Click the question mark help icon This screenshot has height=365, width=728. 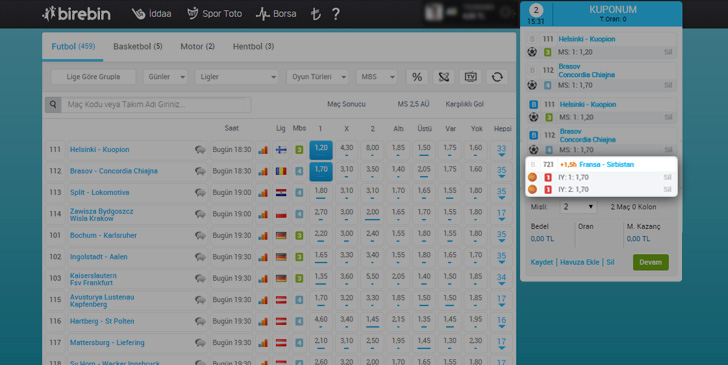[x=336, y=14]
